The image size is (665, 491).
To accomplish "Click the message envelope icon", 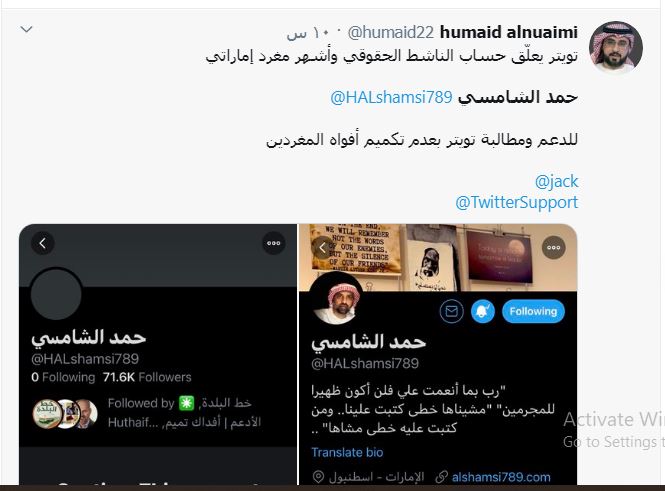I will pos(451,311).
